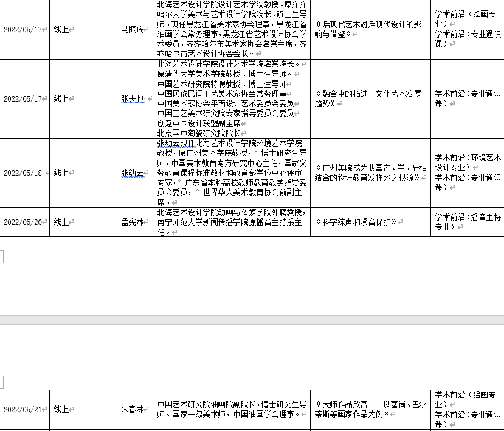Click the 线上 cell in 马振庆's row
504x431 pixels.
(61, 29)
